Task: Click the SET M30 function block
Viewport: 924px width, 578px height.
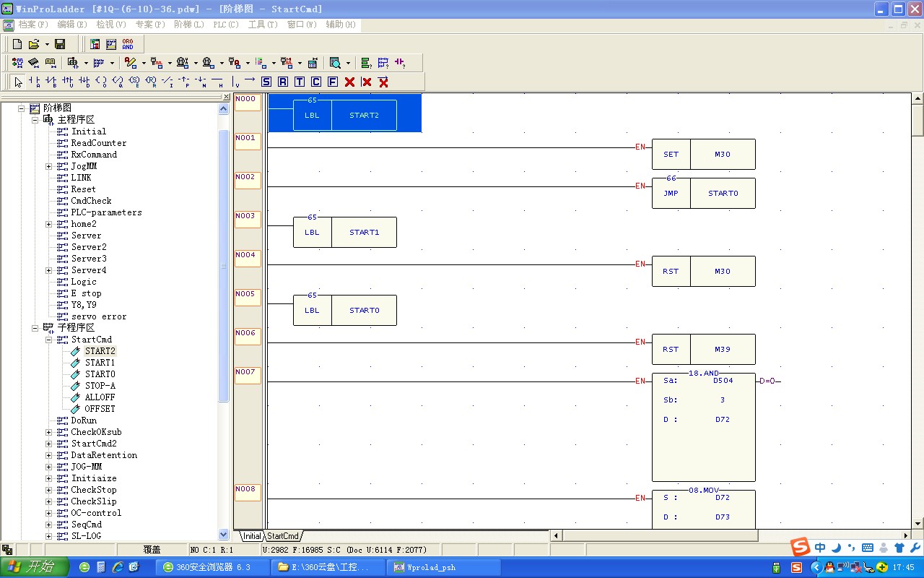Action: tap(703, 155)
